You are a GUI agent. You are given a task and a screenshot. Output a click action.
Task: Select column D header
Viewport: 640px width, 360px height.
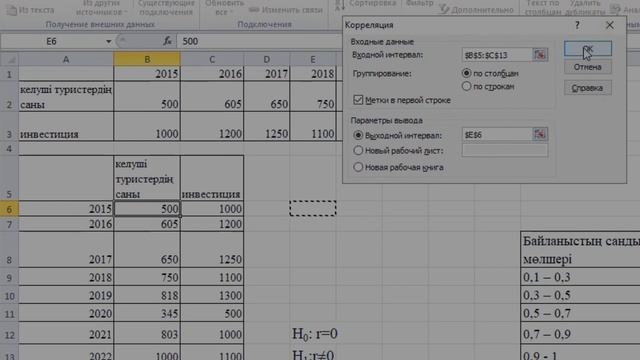coord(267,60)
